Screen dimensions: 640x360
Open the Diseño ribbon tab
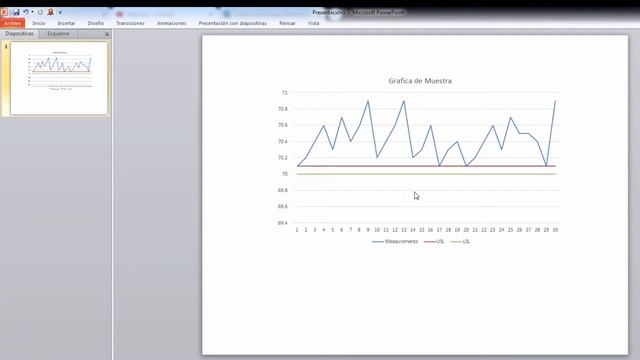96,23
